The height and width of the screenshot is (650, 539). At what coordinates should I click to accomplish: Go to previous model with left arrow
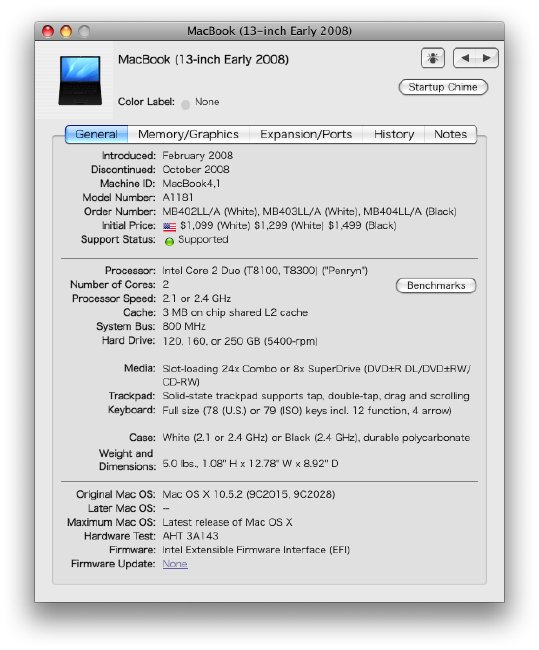point(465,58)
